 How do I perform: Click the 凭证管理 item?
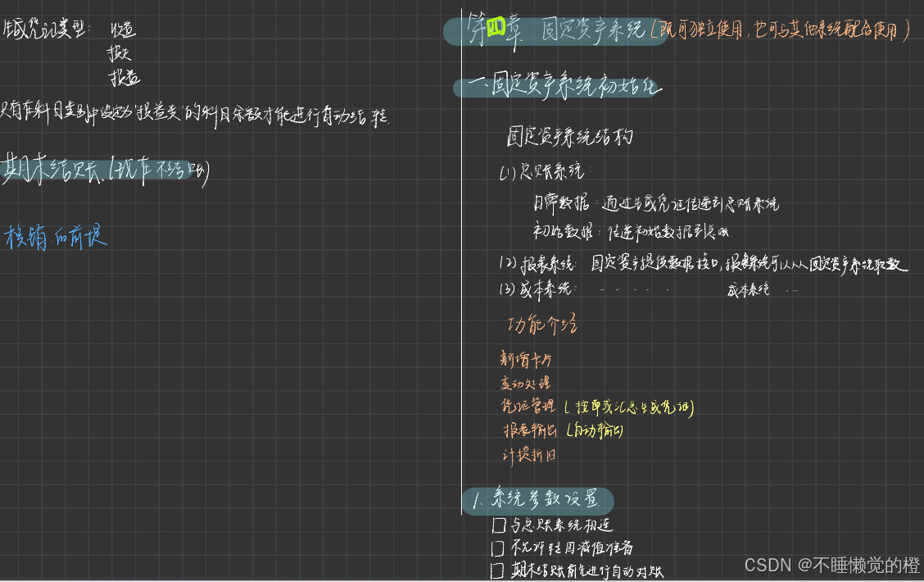528,406
